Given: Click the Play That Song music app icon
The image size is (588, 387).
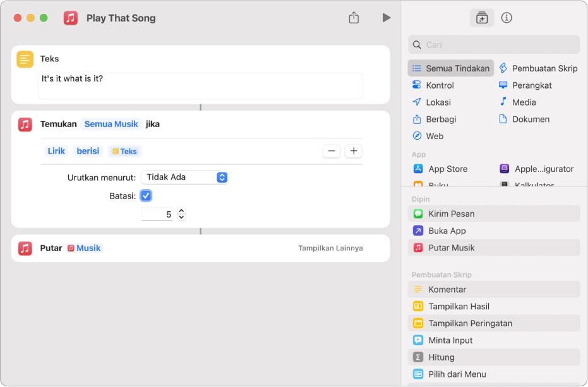Looking at the screenshot, I should click(71, 18).
